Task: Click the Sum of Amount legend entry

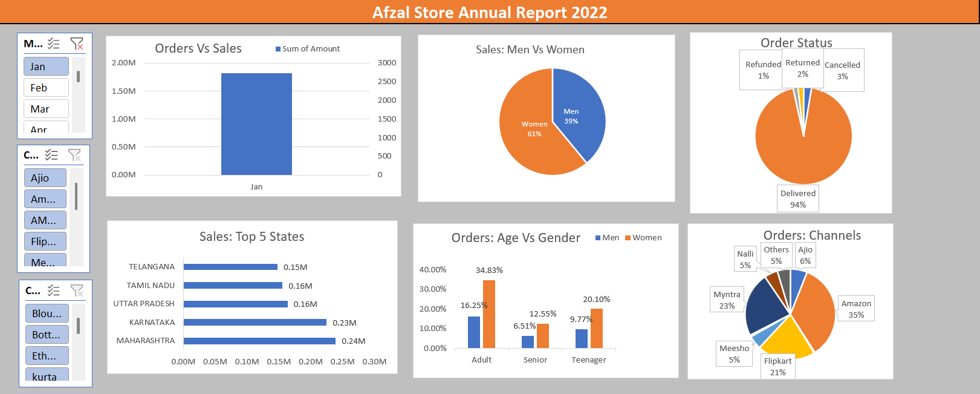Action: (308, 49)
